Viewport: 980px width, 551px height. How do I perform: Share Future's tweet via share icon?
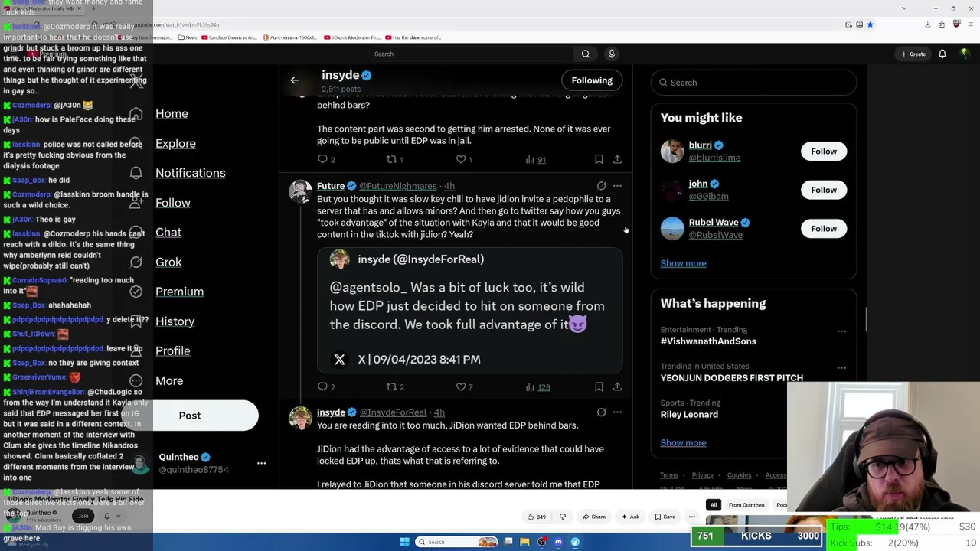click(x=617, y=387)
